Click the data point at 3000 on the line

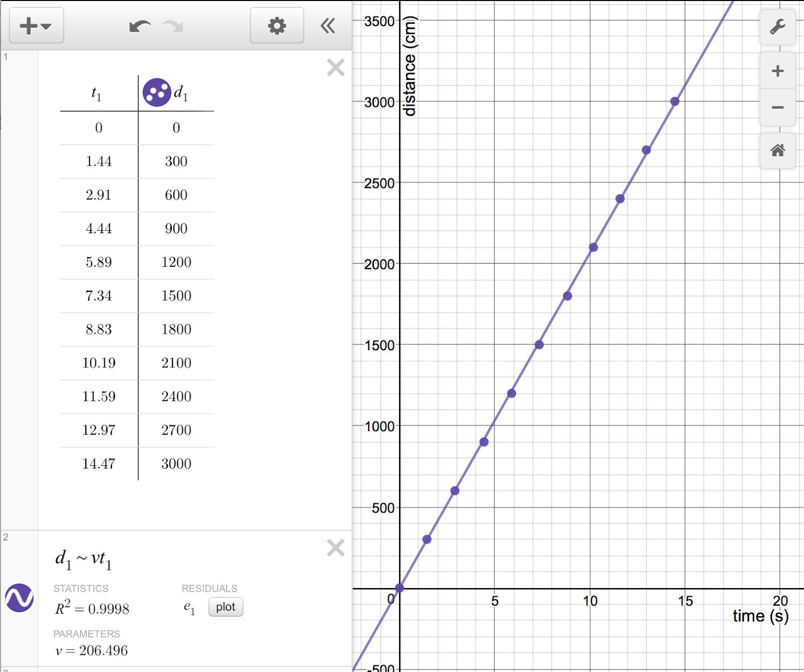tap(674, 101)
